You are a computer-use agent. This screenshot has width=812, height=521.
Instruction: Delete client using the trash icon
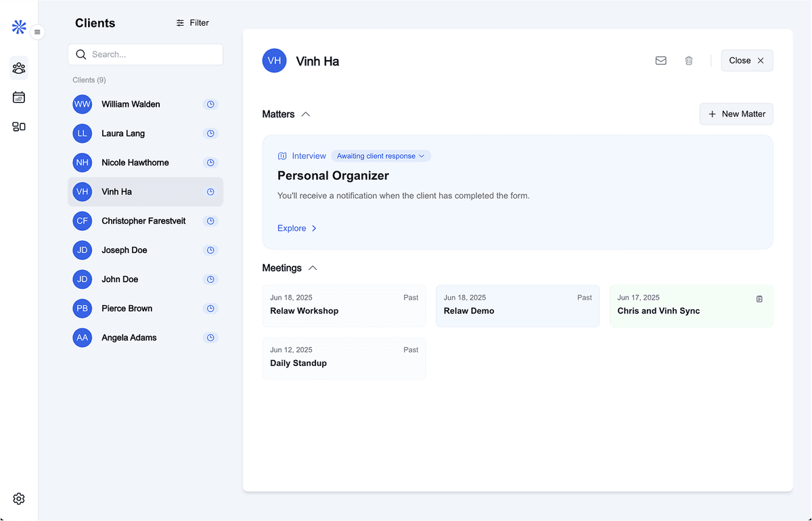[x=689, y=61]
